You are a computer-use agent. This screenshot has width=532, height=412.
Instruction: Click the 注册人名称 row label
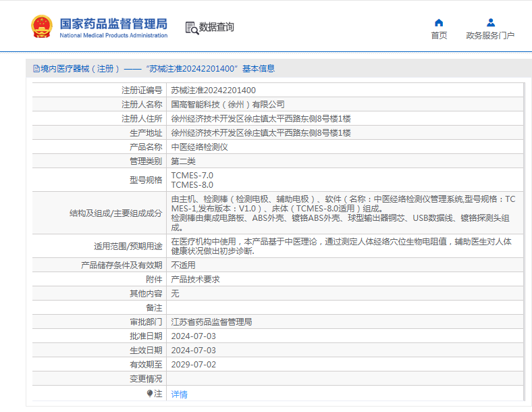(x=142, y=105)
